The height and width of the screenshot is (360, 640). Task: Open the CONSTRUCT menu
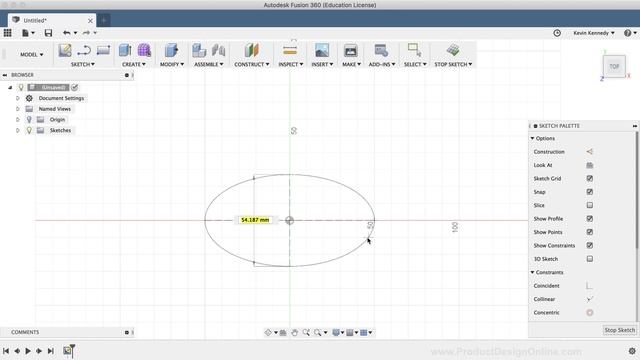[x=251, y=64]
